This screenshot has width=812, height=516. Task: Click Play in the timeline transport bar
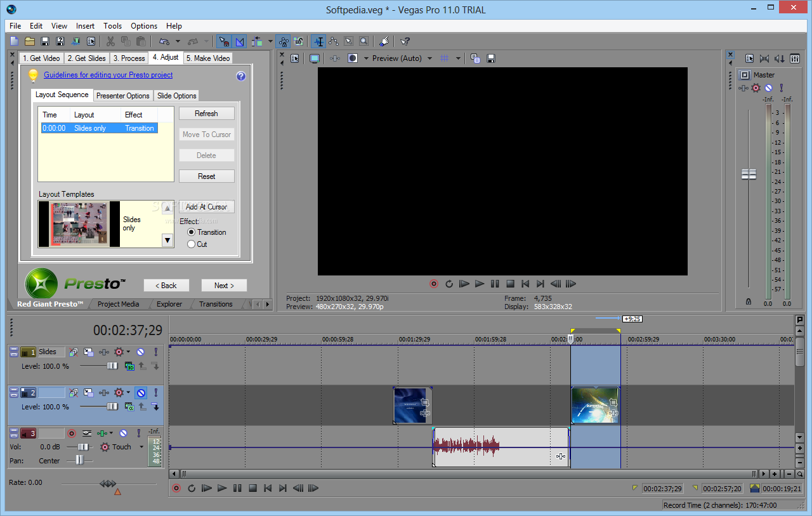pyautogui.click(x=222, y=488)
